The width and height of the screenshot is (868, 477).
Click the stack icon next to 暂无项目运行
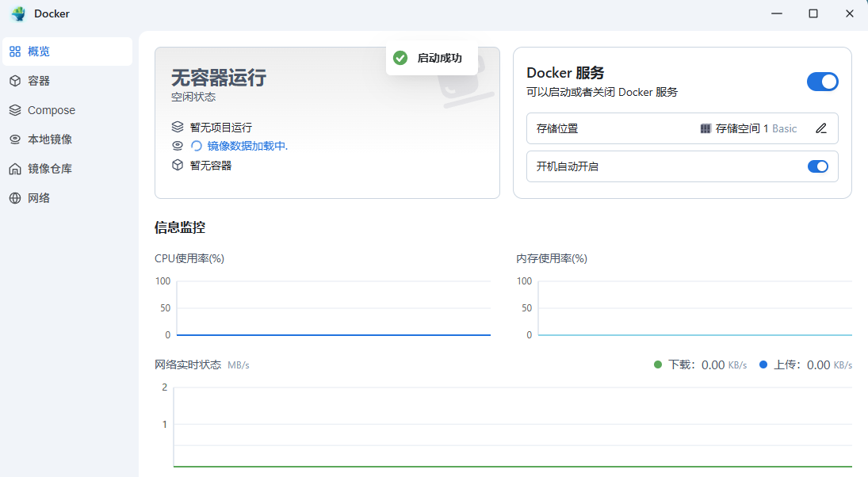pos(178,126)
